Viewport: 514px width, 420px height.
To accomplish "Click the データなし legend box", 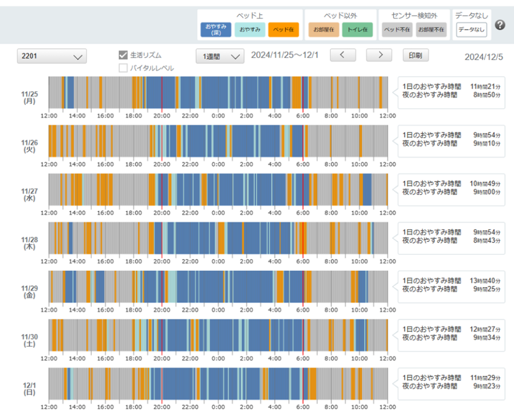I will (471, 30).
